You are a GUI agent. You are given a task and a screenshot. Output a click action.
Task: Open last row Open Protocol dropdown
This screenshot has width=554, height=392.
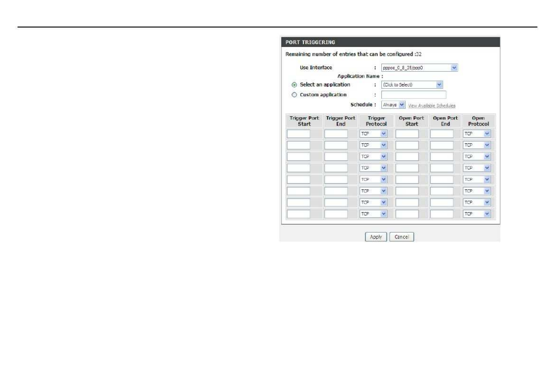[477, 214]
